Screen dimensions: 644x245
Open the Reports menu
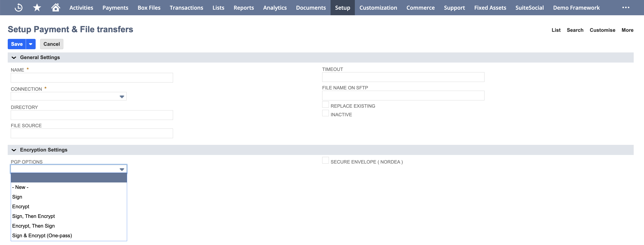(243, 8)
